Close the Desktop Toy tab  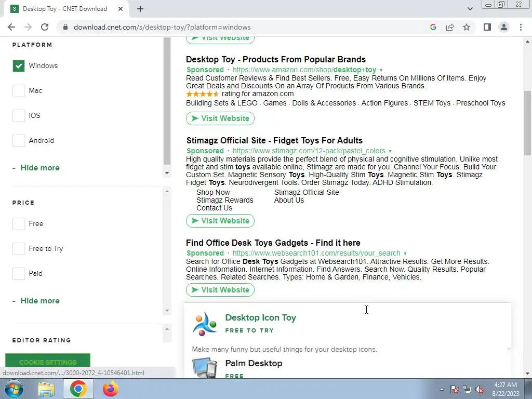tap(121, 9)
